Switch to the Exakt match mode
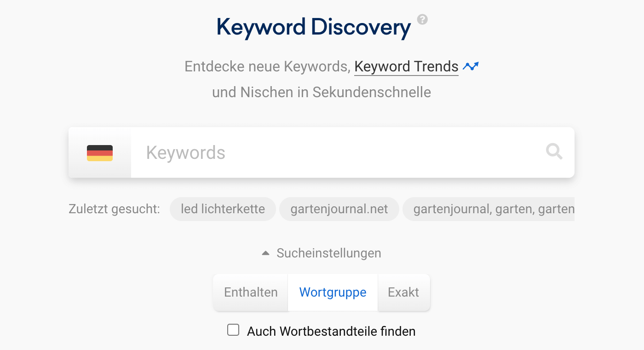The height and width of the screenshot is (350, 644). [x=403, y=292]
